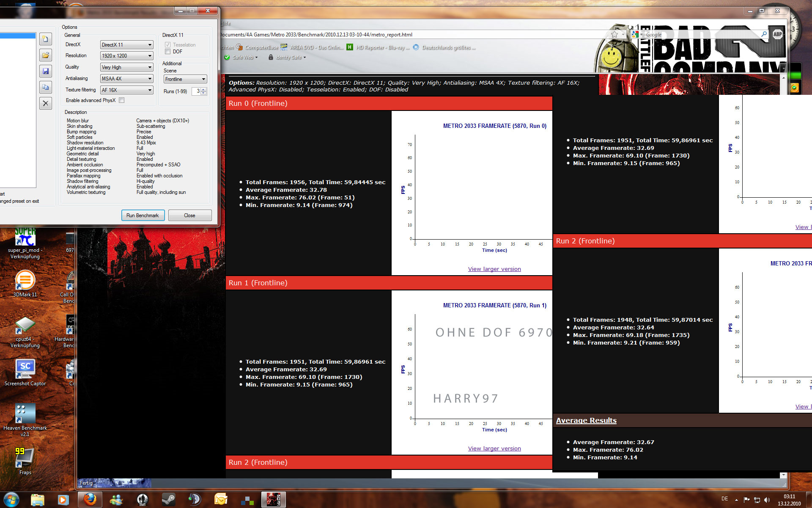This screenshot has width=812, height=508.
Task: Click Metro 2033 benchmark taskbar icon
Action: coord(273,500)
